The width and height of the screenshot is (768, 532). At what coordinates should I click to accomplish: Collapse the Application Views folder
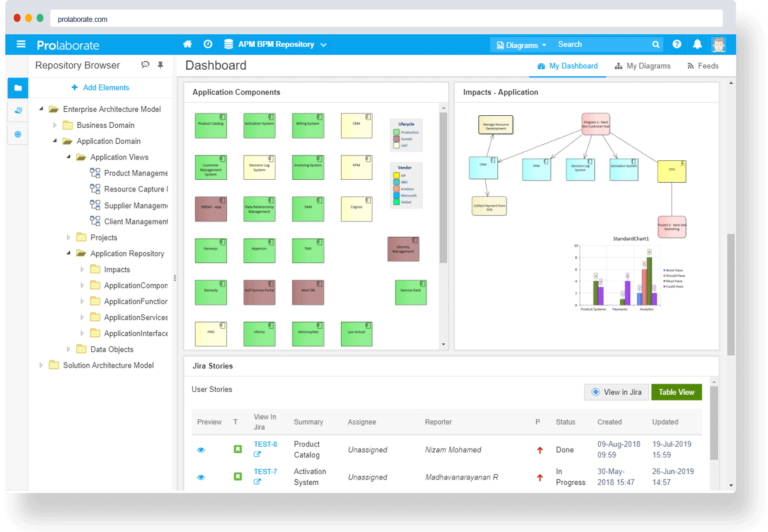(x=68, y=157)
